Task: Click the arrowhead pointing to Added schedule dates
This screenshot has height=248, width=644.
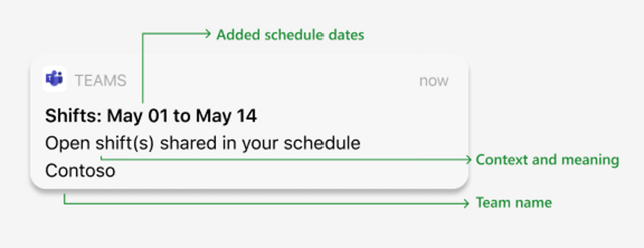Action: point(208,33)
